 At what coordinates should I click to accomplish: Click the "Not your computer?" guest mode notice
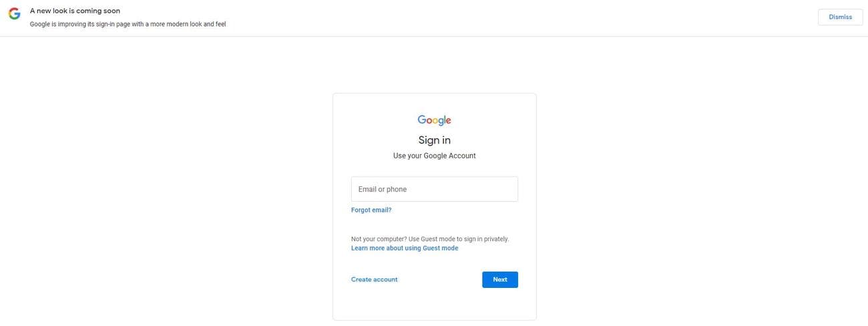click(x=379, y=238)
